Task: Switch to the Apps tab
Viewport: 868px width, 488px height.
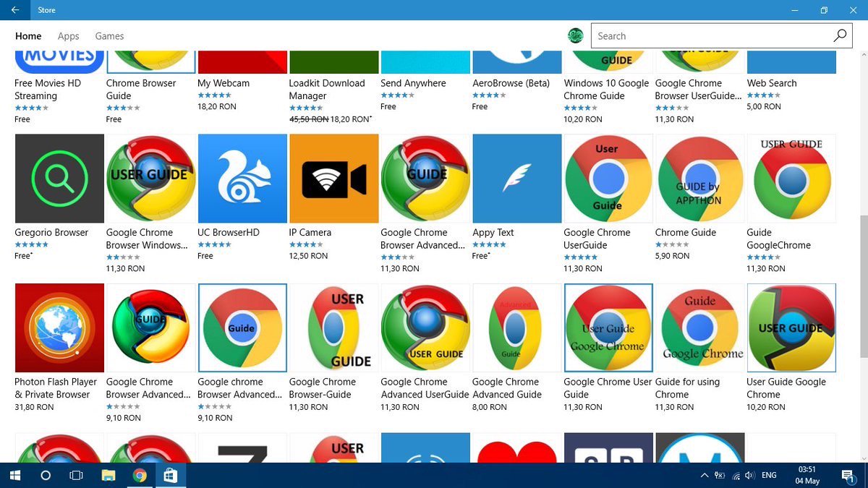Action: coord(68,35)
